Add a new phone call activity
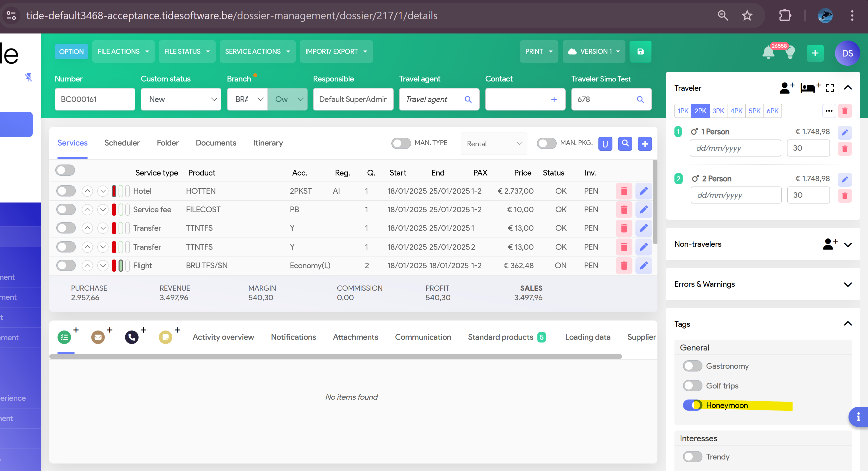 point(132,337)
